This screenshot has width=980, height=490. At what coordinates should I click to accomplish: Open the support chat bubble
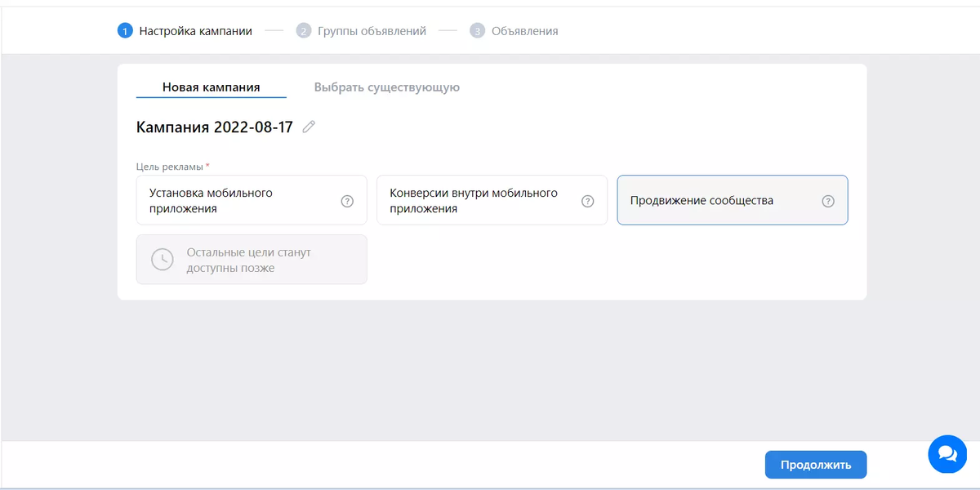click(x=947, y=454)
